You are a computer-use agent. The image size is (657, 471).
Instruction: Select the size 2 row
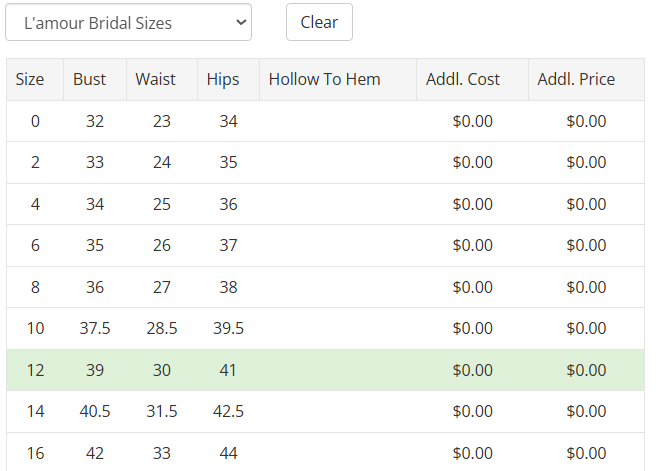tap(325, 163)
